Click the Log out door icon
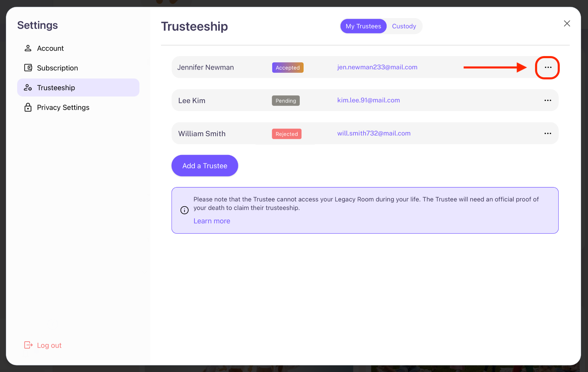 tap(28, 345)
